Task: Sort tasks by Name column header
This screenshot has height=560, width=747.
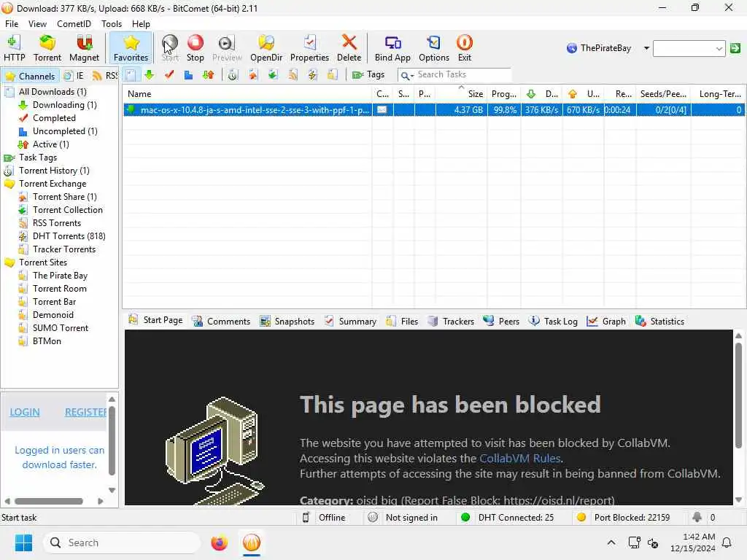Action: tap(247, 94)
